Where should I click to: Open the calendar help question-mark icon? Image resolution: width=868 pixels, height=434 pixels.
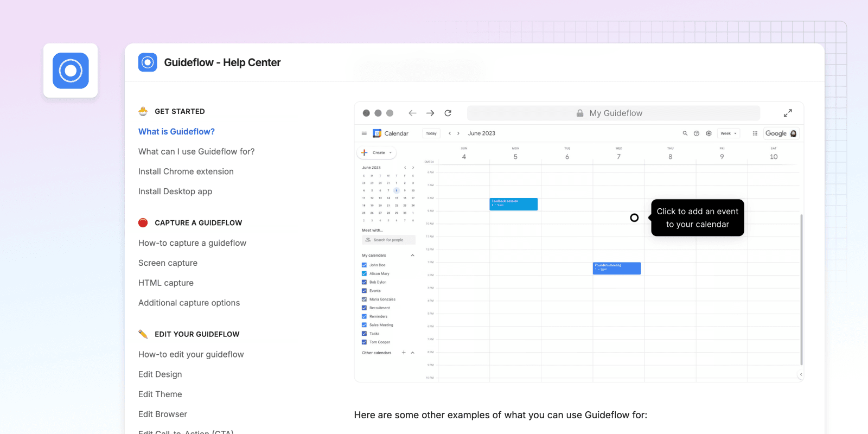point(697,133)
